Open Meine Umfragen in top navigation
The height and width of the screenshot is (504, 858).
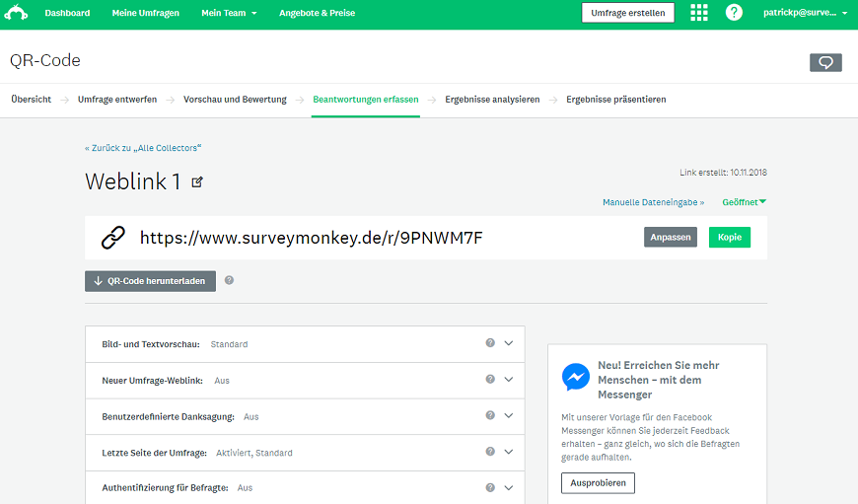click(146, 13)
